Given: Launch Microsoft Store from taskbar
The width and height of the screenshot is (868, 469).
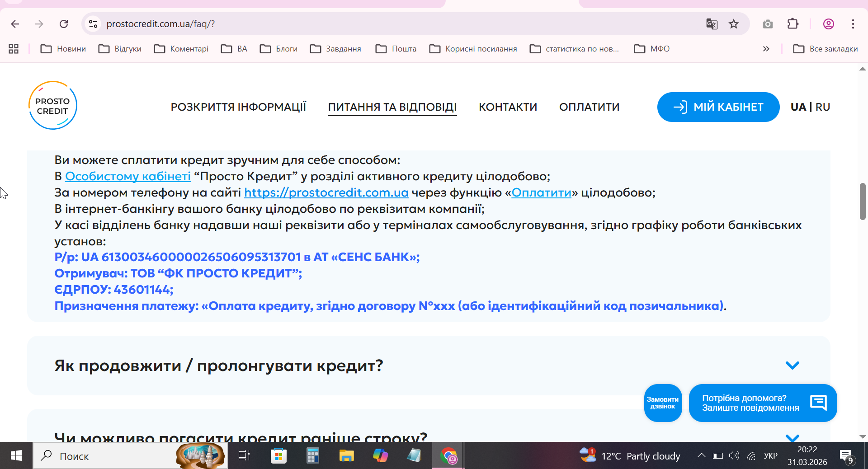Looking at the screenshot, I should click(x=278, y=455).
